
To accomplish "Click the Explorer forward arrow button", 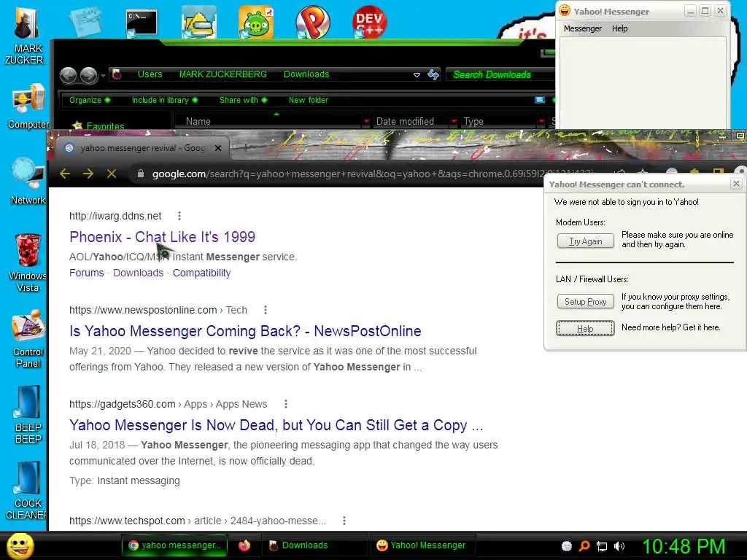I will 88,75.
